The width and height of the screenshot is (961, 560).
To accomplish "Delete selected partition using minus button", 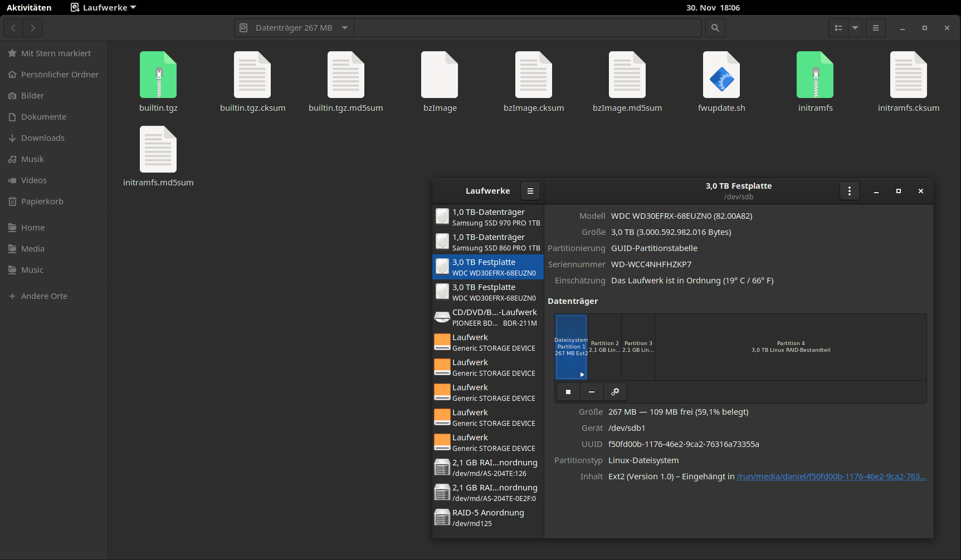I will (x=591, y=392).
